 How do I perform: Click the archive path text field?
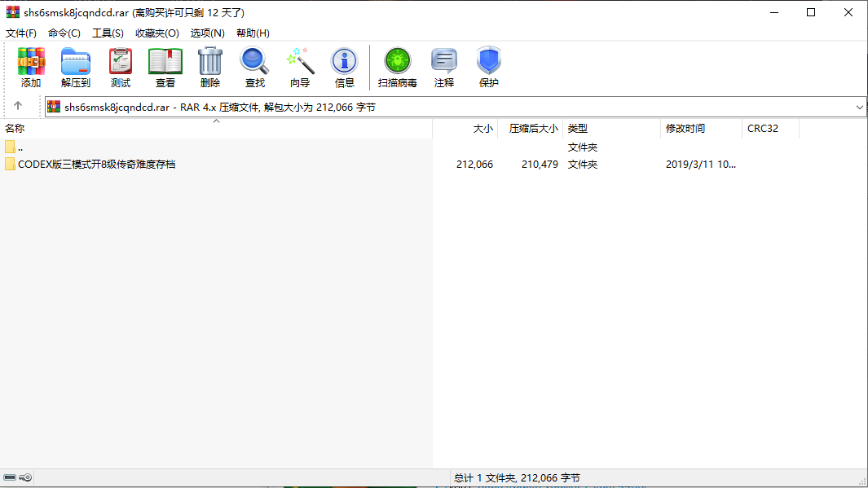click(455, 108)
